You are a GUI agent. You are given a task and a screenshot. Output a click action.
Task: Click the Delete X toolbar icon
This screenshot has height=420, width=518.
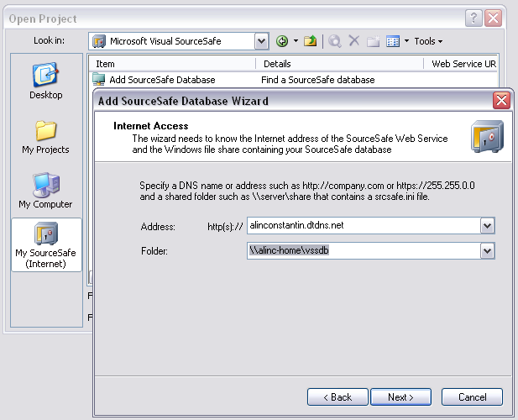pyautogui.click(x=354, y=41)
